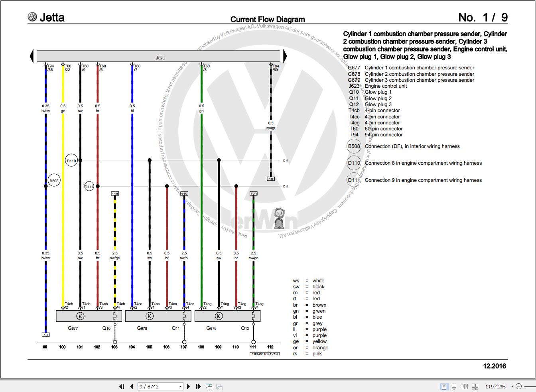Click legend 'Connection 9 in engine compartment wiring harness'
The height and width of the screenshot is (392, 536).
point(423,180)
